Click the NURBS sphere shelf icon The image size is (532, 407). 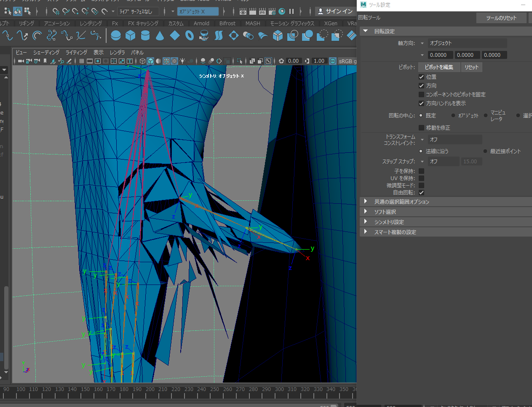coord(116,36)
